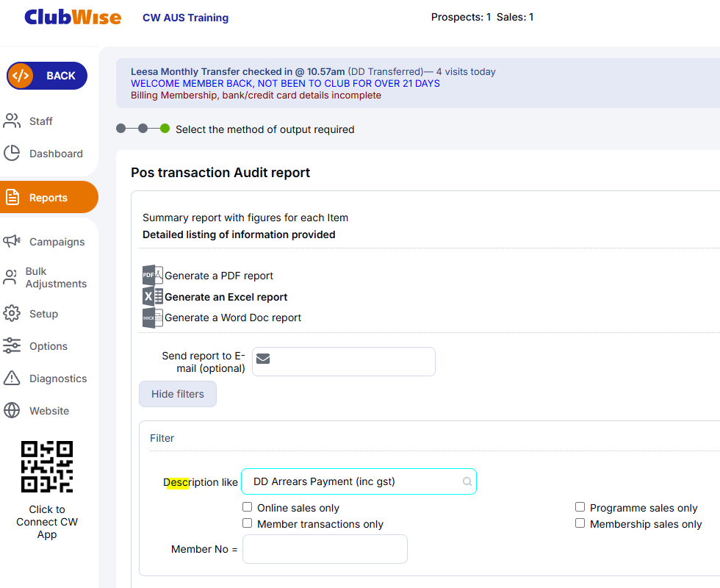
Task: Click the red 'Billing Membership' warning line
Action: (256, 96)
